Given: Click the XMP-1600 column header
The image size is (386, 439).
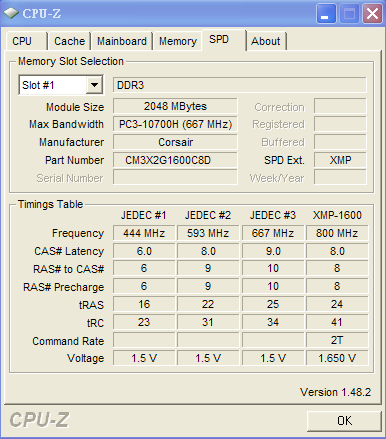Looking at the screenshot, I should (x=337, y=215).
